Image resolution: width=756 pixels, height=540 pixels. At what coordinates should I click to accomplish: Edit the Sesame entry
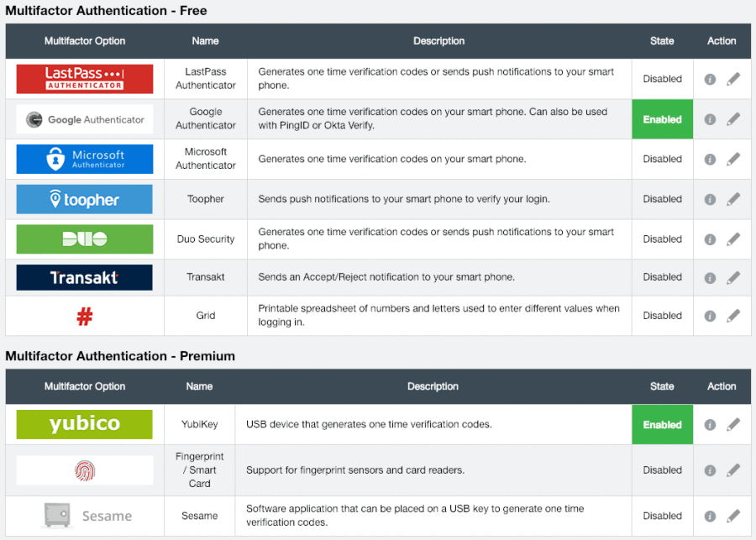click(x=734, y=516)
